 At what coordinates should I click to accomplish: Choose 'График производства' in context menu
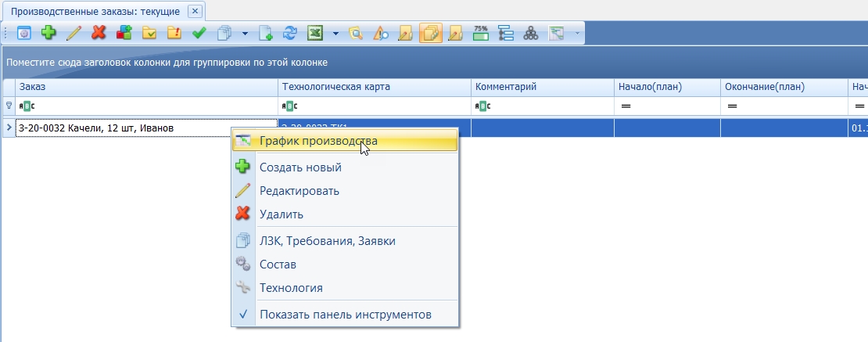(x=345, y=141)
